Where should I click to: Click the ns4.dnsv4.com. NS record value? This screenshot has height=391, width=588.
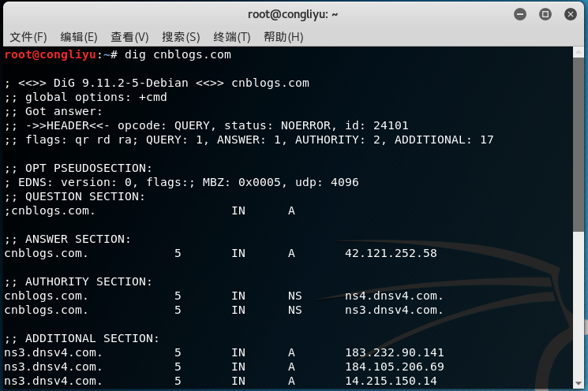(x=394, y=296)
